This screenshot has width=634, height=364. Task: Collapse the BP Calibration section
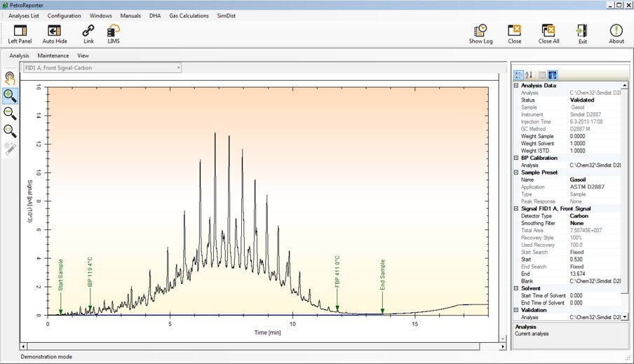point(516,158)
